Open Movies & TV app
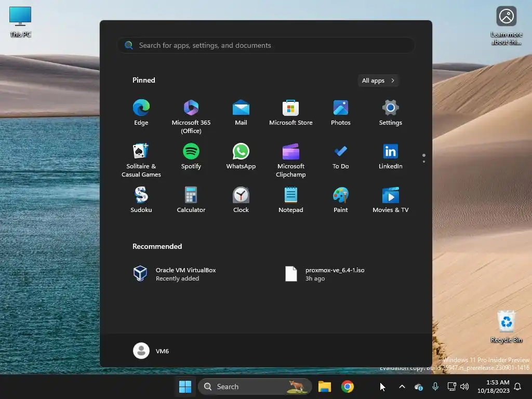Image resolution: width=532 pixels, height=399 pixels. 391,200
